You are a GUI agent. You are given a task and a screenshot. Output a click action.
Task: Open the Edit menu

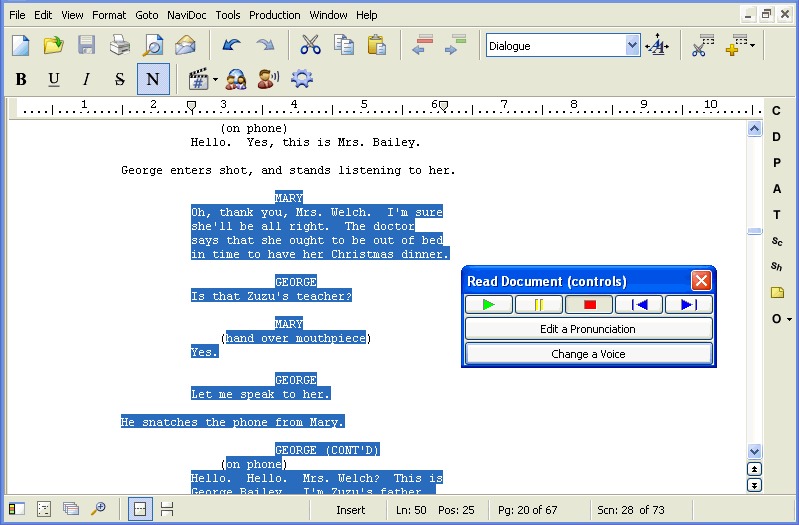point(43,15)
